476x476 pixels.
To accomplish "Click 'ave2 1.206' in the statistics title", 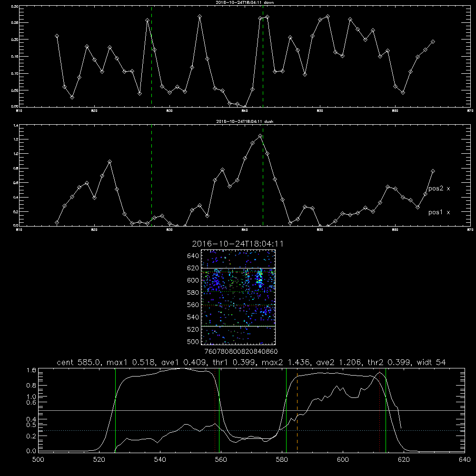I will 339,362.
